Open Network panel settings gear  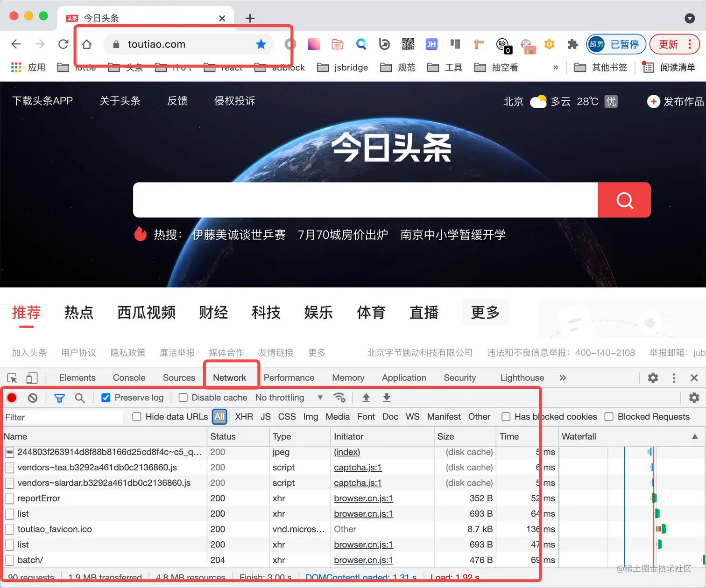click(x=694, y=398)
